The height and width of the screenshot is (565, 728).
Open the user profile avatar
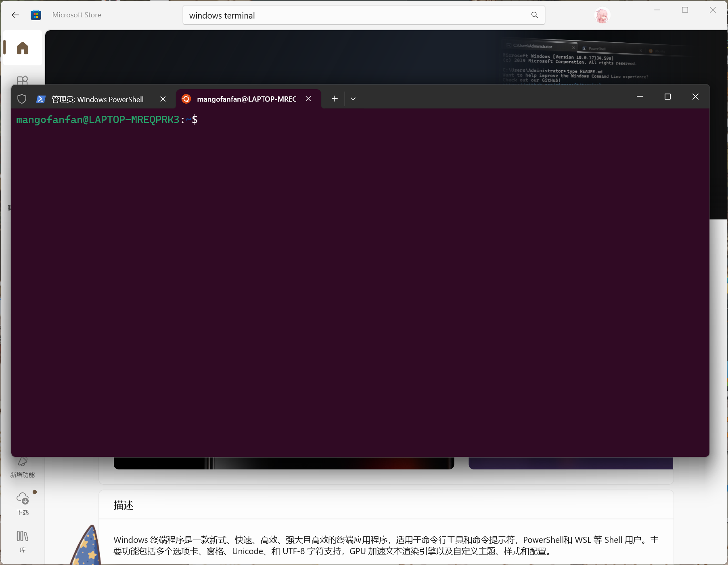point(602,15)
